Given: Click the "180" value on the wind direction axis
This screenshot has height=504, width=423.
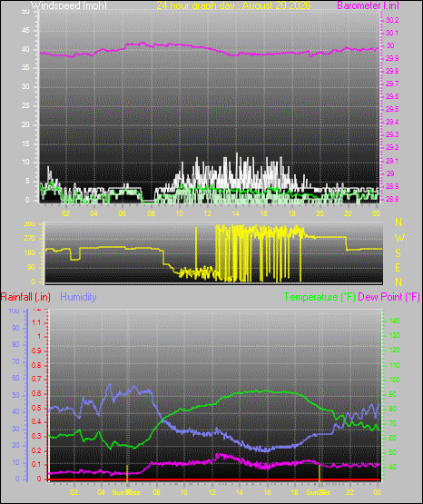Looking at the screenshot, I should (29, 253).
